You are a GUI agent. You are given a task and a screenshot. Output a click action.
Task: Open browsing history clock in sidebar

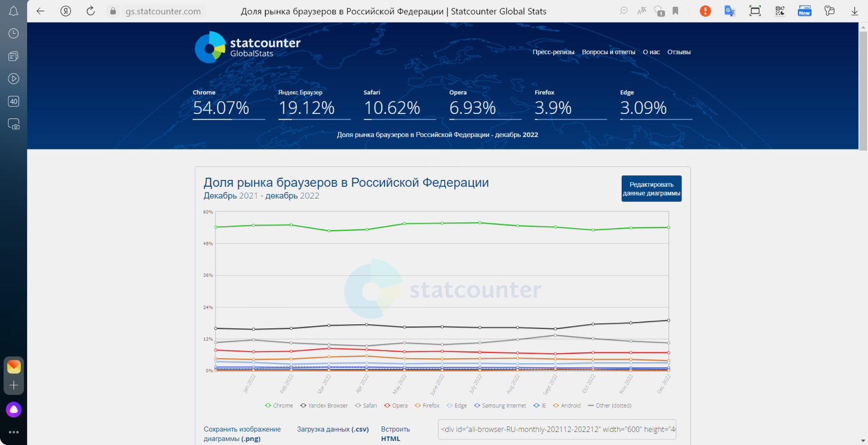click(14, 34)
